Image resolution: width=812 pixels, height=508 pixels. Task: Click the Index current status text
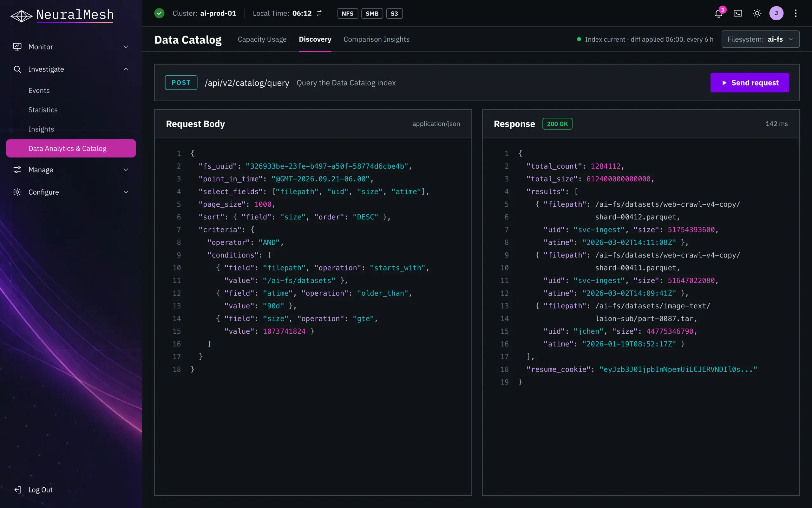[x=649, y=39]
